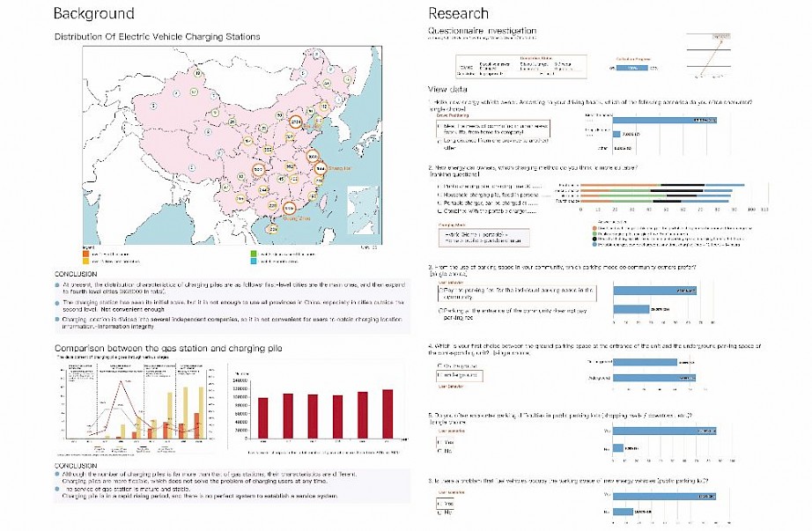
Task: Select the No radio option for question 6
Action: (440, 512)
